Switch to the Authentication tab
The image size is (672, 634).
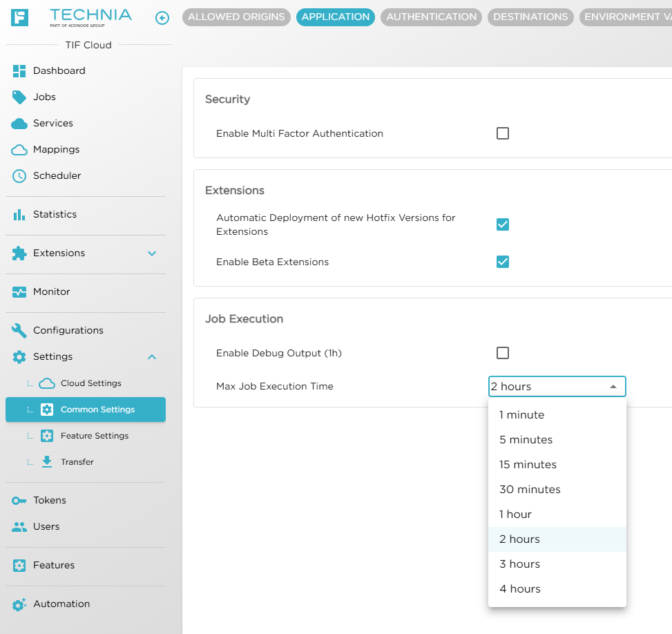click(431, 17)
